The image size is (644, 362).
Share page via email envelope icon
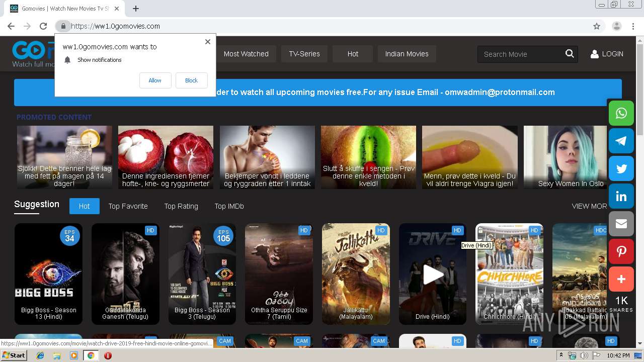(621, 224)
